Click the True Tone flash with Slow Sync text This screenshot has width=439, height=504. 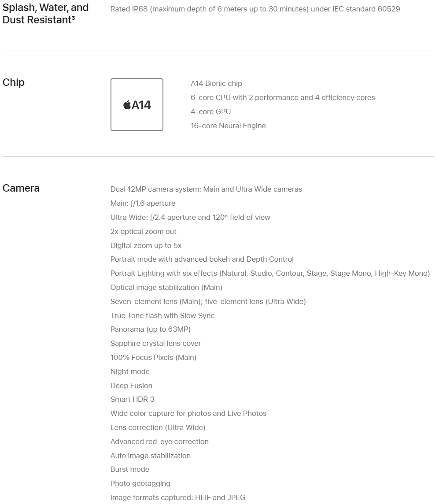162,315
